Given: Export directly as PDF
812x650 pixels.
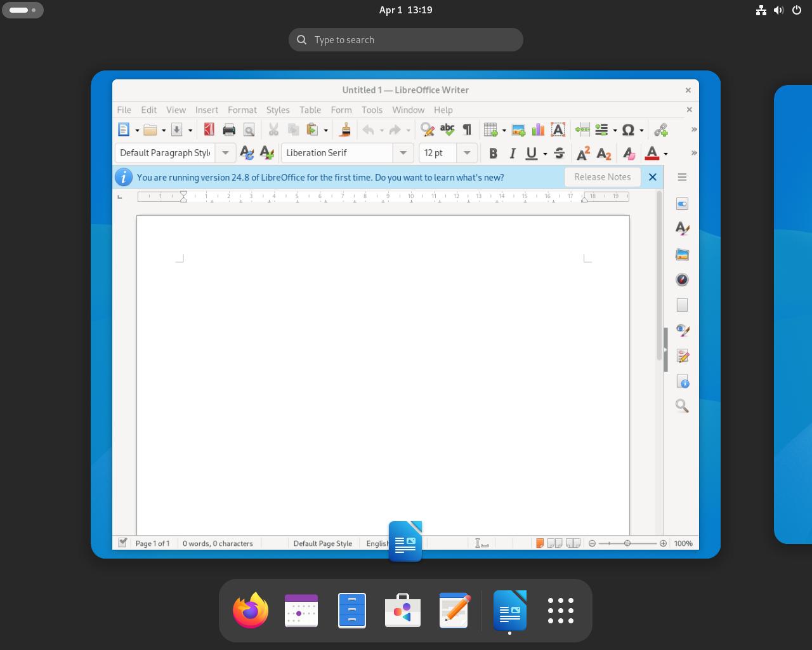Looking at the screenshot, I should (x=209, y=129).
